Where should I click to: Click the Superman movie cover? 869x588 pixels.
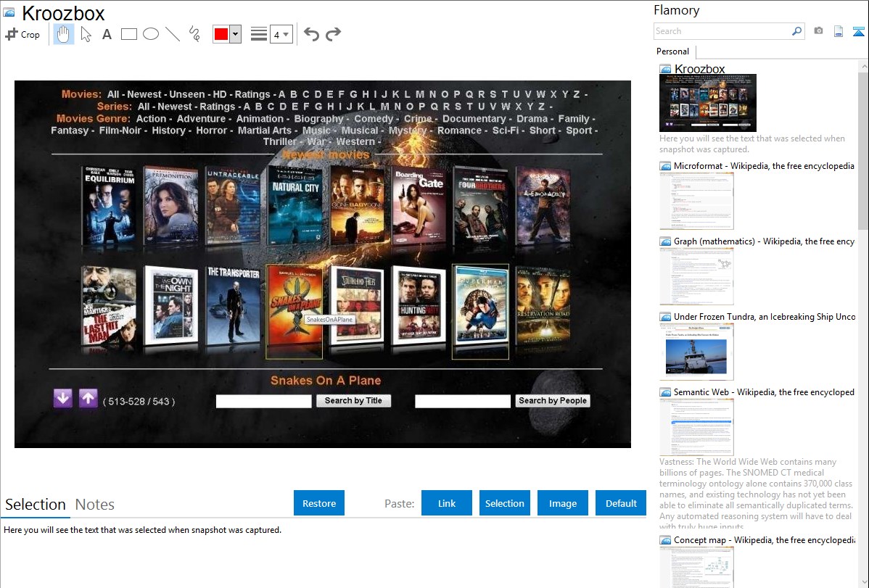pyautogui.click(x=480, y=312)
